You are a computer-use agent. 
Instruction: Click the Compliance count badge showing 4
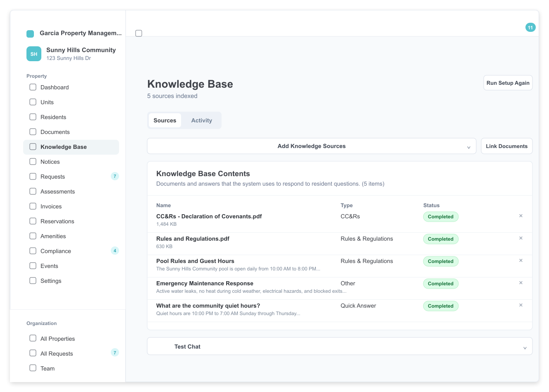(x=115, y=251)
